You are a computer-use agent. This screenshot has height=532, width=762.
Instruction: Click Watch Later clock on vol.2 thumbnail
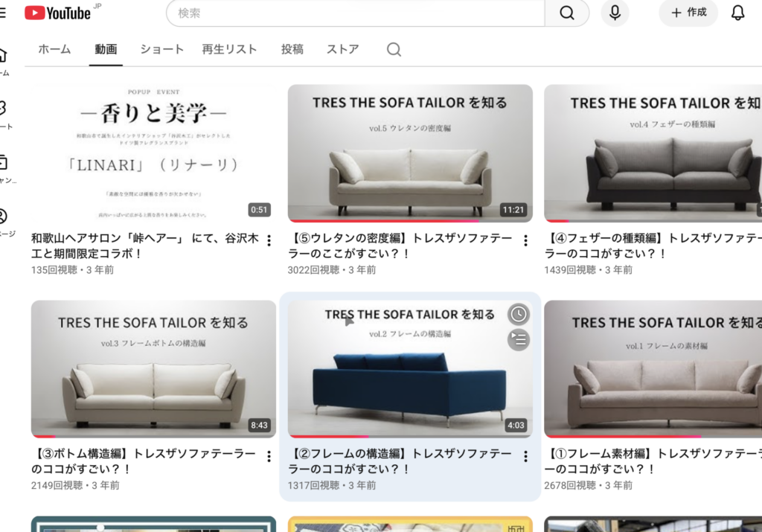[519, 314]
